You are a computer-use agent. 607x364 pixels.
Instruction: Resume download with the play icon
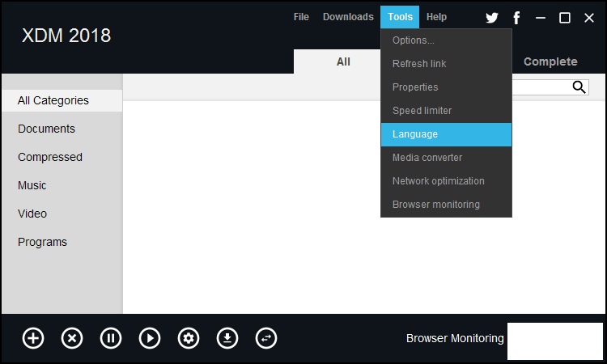tap(150, 338)
